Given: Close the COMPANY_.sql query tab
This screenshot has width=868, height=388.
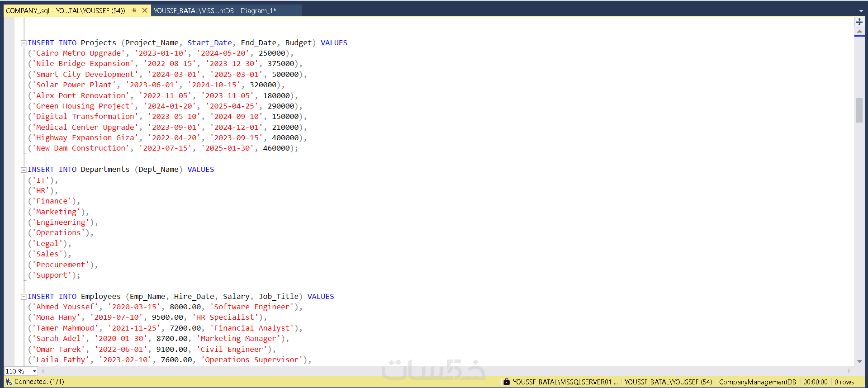Looking at the screenshot, I should tap(145, 10).
